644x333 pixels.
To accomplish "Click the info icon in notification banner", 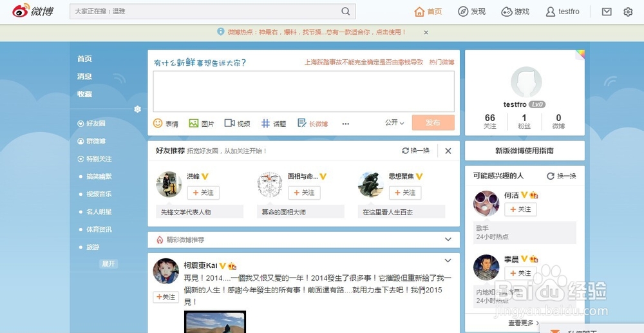I will point(220,32).
